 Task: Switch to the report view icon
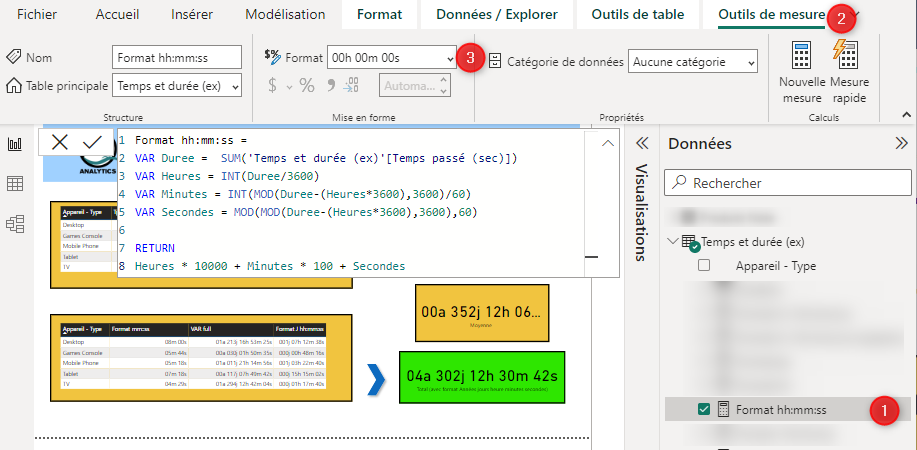15,145
